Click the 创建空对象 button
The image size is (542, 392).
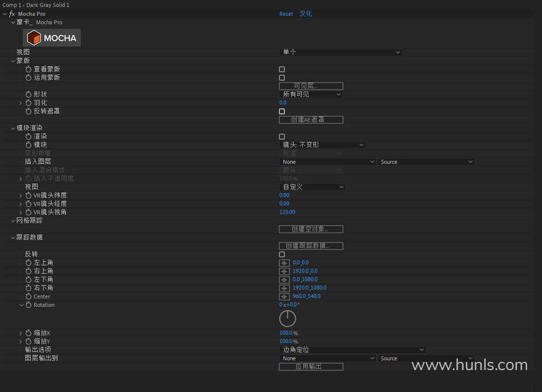point(311,229)
